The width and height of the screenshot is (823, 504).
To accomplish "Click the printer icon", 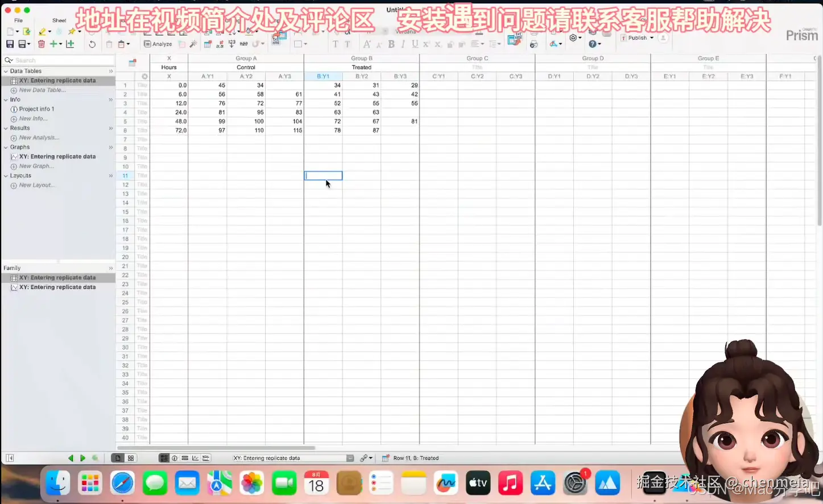I will 533,44.
